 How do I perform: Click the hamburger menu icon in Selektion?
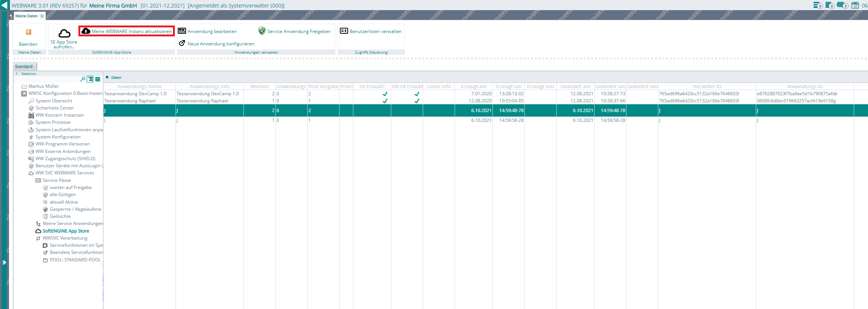98,79
